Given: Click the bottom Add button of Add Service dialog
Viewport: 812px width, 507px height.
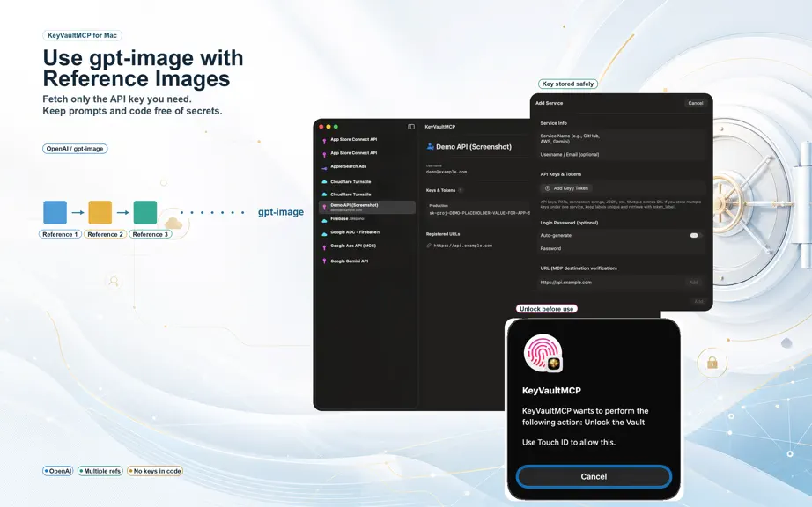Looking at the screenshot, I should [x=698, y=301].
